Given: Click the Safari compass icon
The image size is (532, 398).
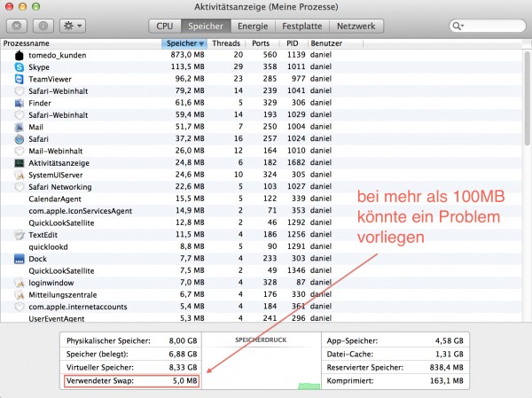Looking at the screenshot, I should pyautogui.click(x=20, y=139).
